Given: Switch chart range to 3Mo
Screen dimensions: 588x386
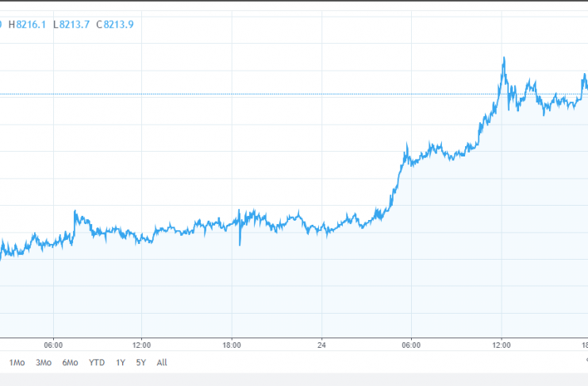Looking at the screenshot, I should [43, 362].
